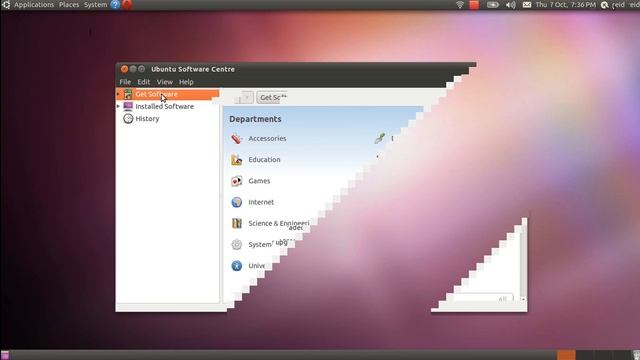The height and width of the screenshot is (360, 640).
Task: Select Installed Software in sidebar
Action: point(164,106)
